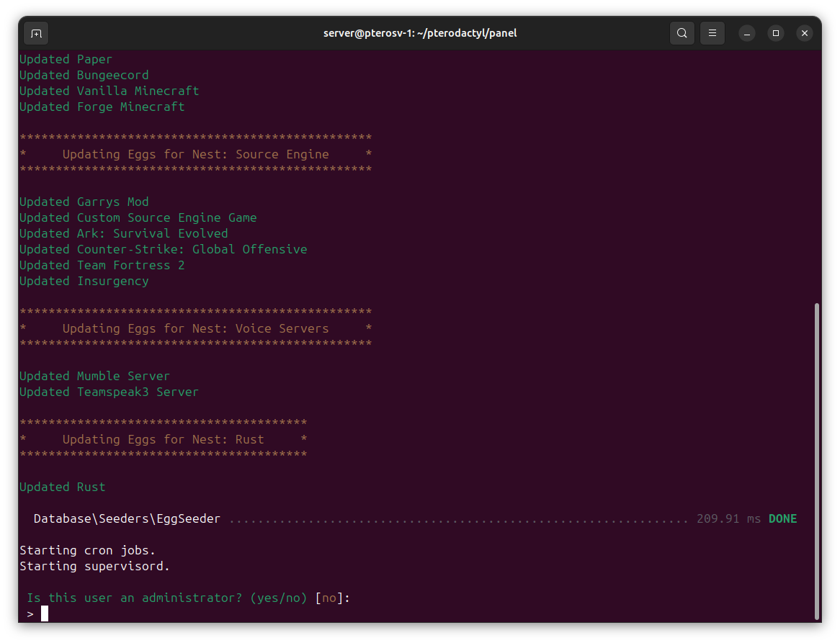Select the text Updated Rust
This screenshot has height=643, width=840.
click(x=62, y=487)
